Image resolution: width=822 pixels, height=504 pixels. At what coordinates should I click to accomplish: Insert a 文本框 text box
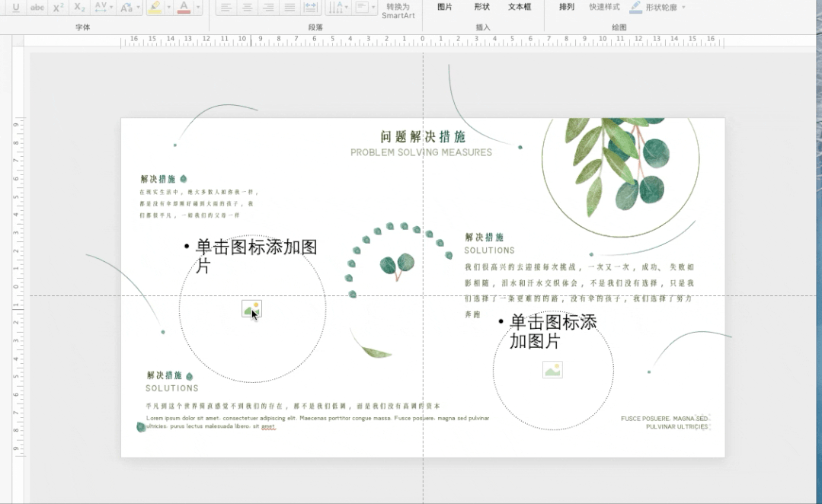click(x=519, y=8)
